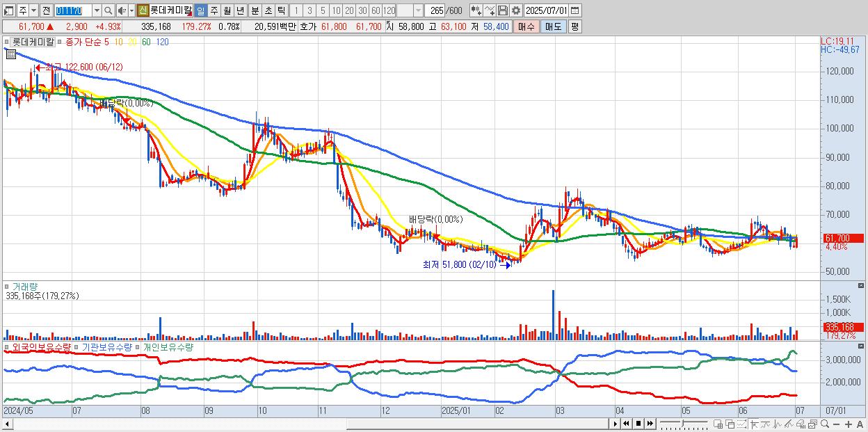This screenshot has height=432, width=868.
Task: Click the speaker sound icon
Action: point(122,10)
